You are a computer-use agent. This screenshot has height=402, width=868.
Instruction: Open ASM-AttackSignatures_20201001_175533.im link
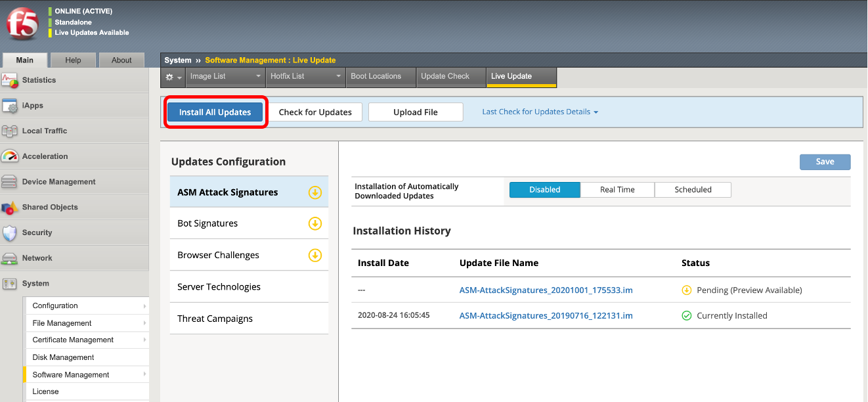[546, 290]
